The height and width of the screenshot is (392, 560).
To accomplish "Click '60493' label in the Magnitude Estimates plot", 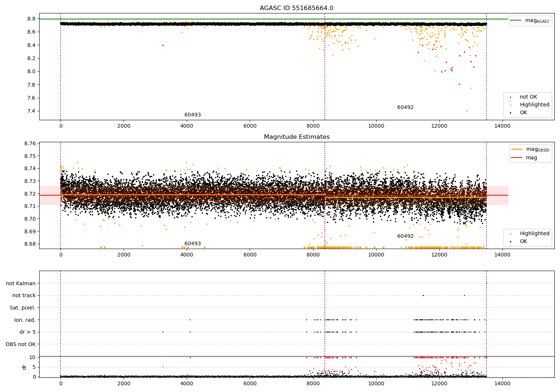I will click(193, 244).
